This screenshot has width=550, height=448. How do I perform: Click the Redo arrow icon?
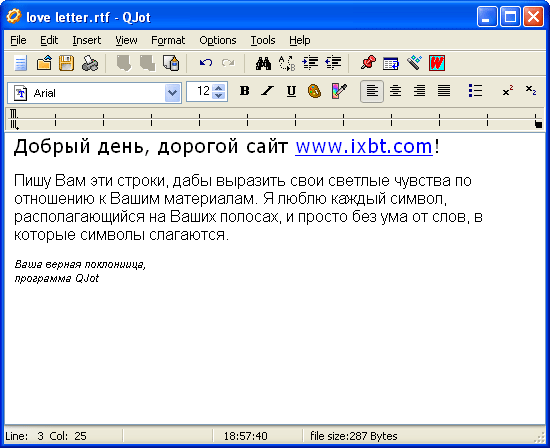click(228, 63)
